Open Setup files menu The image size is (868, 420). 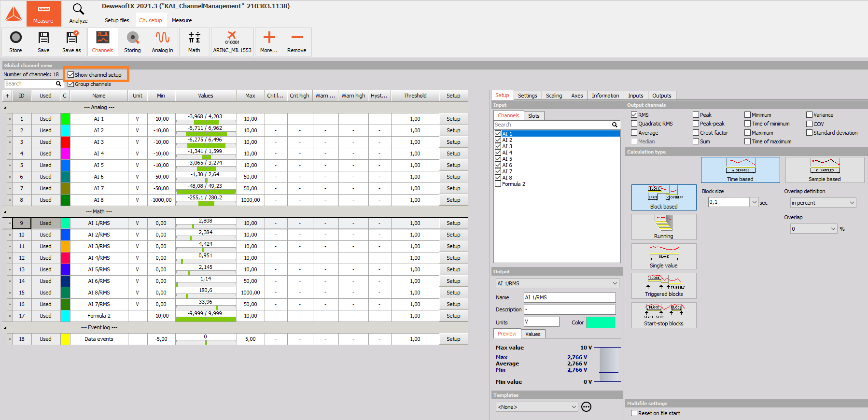[117, 20]
